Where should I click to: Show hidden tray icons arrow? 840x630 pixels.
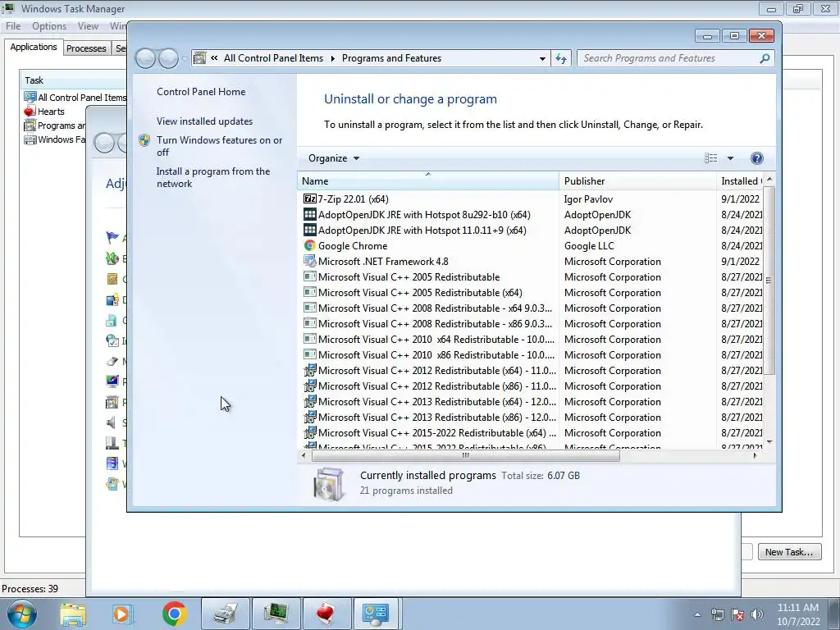(697, 615)
